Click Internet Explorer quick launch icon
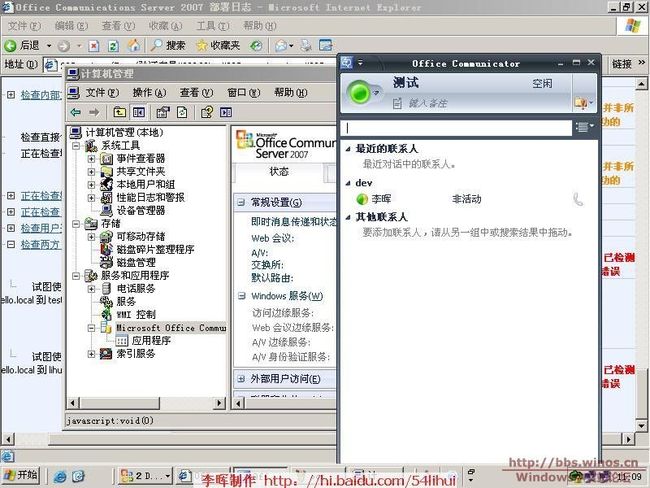This screenshot has width=650, height=488. (x=60, y=477)
